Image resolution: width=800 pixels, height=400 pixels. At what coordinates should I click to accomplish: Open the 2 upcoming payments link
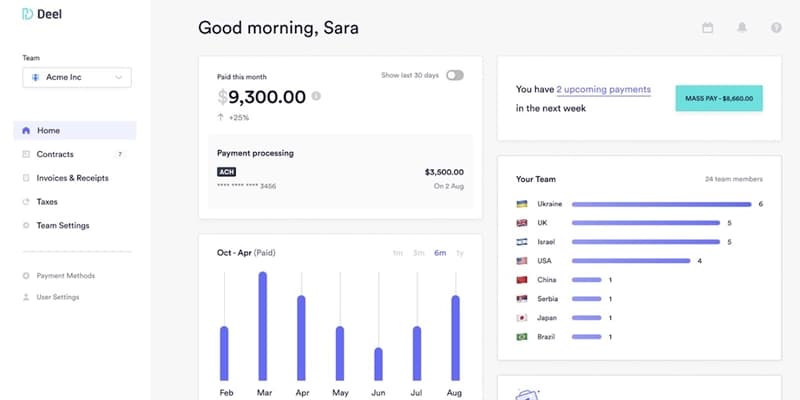pos(603,89)
